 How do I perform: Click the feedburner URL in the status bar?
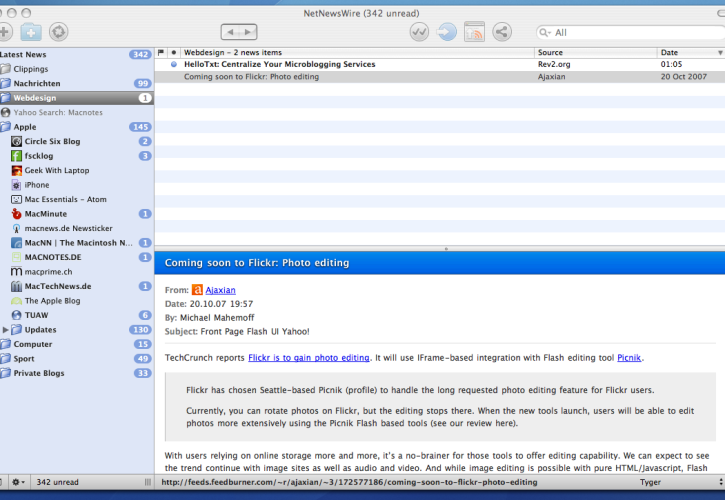click(349, 482)
